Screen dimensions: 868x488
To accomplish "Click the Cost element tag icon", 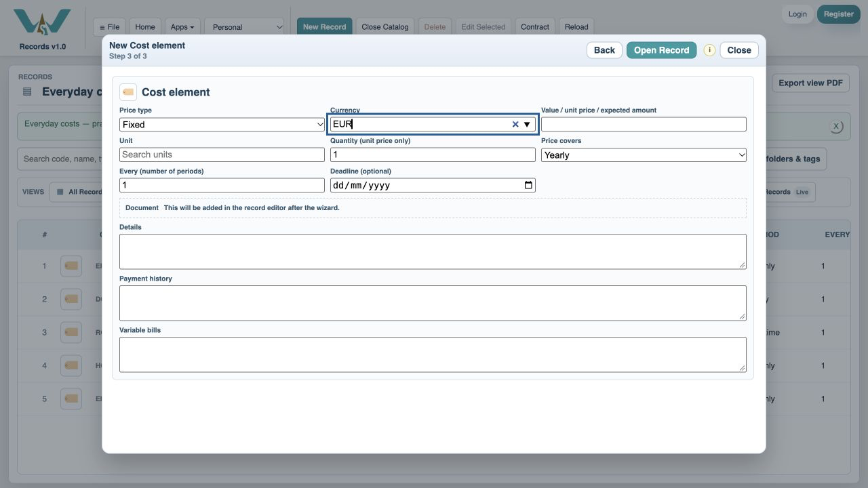I will point(128,92).
